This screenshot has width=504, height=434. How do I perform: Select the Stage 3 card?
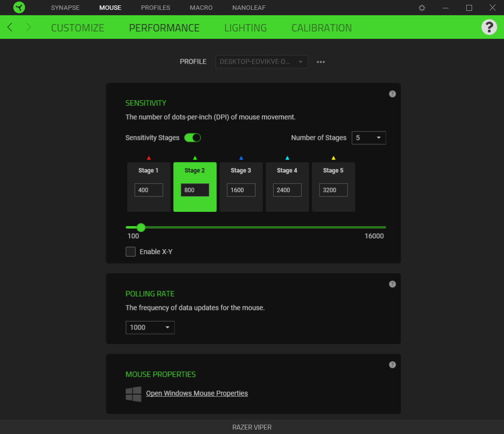pyautogui.click(x=241, y=187)
